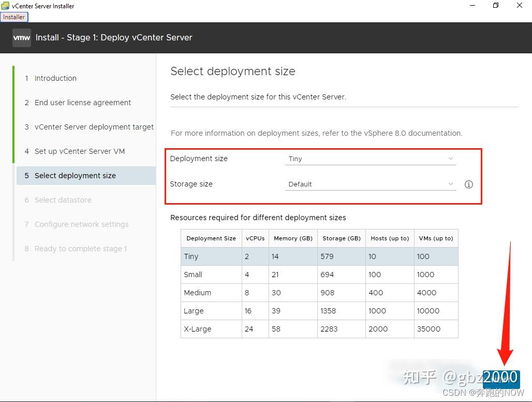
Task: Select the Select deployment size step
Action: coord(75,176)
